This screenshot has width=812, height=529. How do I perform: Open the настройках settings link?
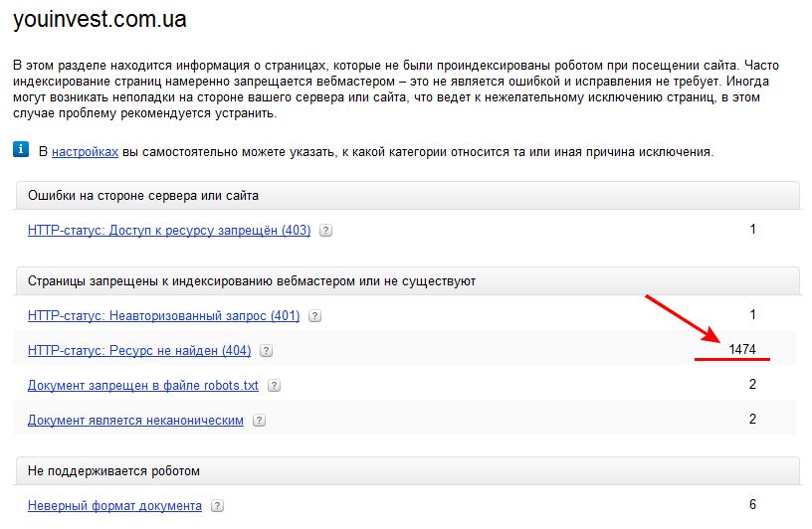coord(85,152)
